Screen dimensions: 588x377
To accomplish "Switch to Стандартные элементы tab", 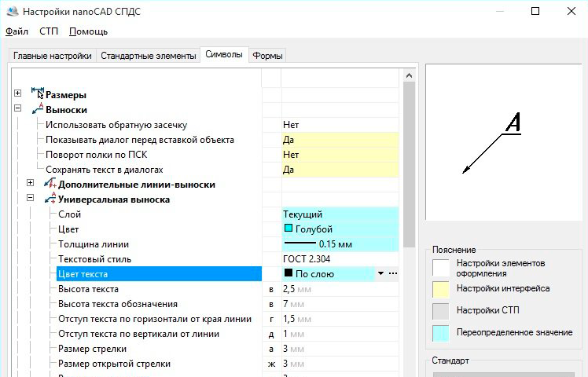I will (x=148, y=56).
